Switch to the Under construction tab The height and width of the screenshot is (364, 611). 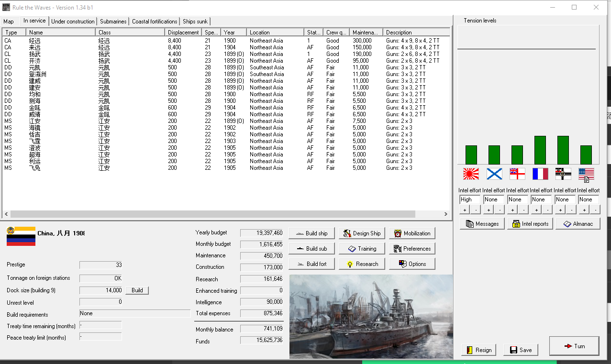pos(73,22)
